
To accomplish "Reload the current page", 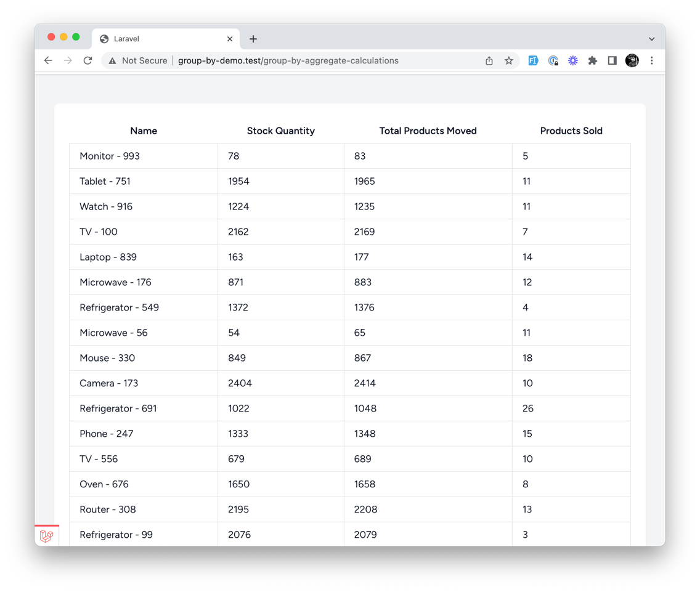I will pos(88,61).
